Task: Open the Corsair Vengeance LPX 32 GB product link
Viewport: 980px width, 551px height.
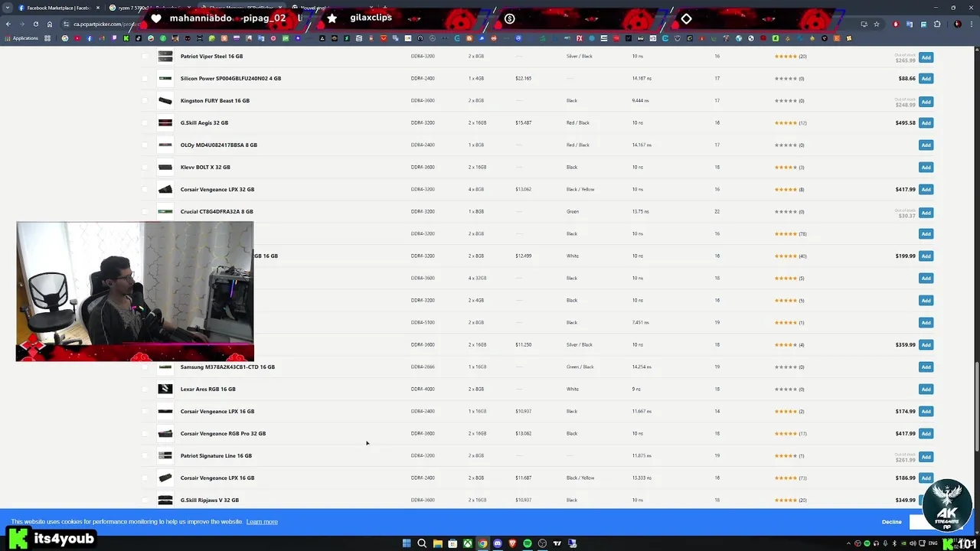Action: click(217, 189)
